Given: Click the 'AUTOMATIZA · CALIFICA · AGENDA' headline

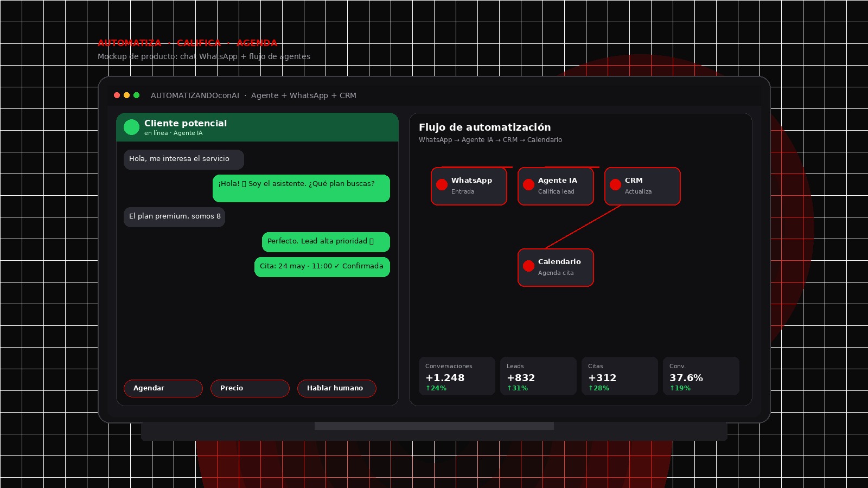Looking at the screenshot, I should coord(187,43).
